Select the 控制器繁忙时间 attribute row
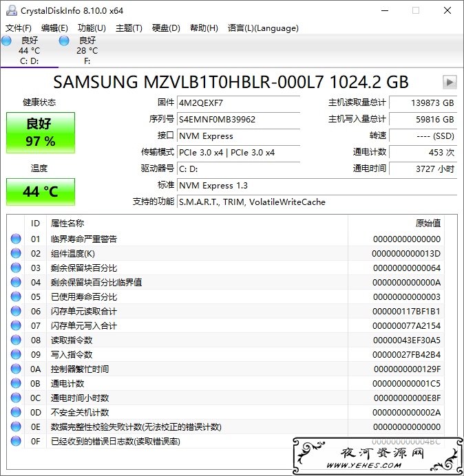The width and height of the screenshot is (464, 476). coord(226,369)
